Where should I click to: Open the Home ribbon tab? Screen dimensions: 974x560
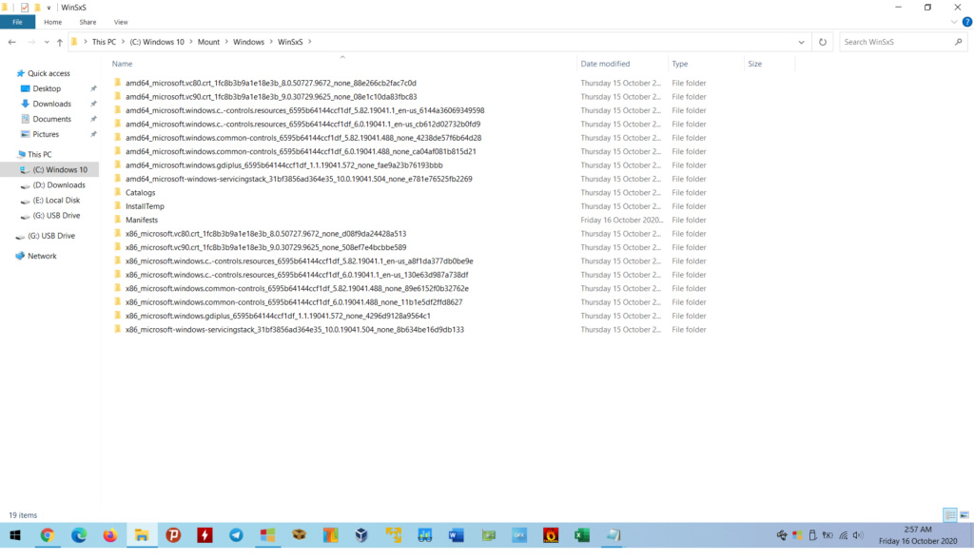tap(53, 22)
